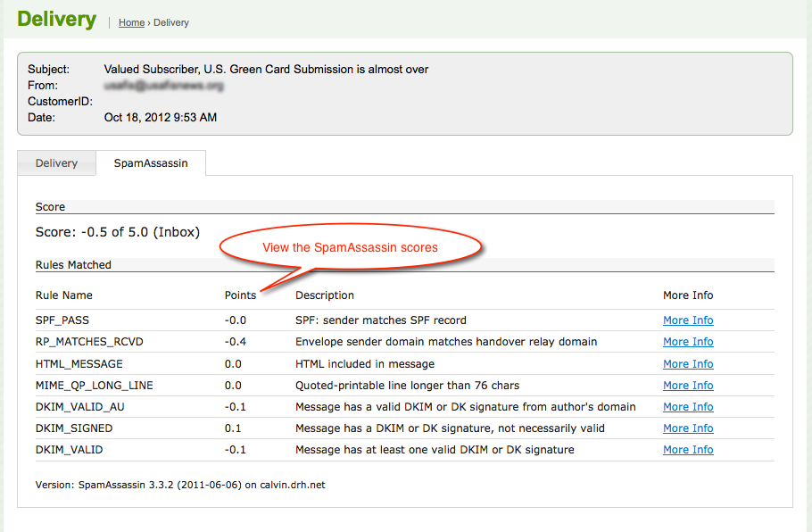Click More Info for HTML_MESSAGE rule
Image resolution: width=812 pixels, height=532 pixels.
[x=687, y=364]
